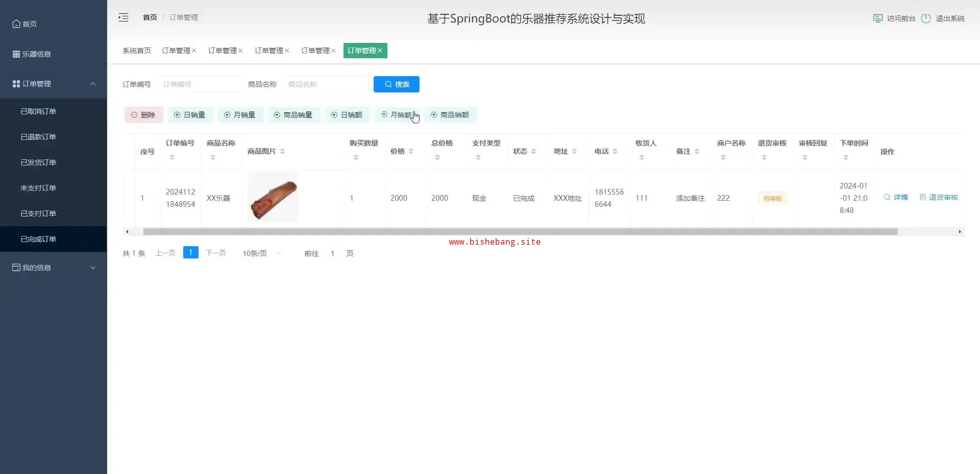
Task: Click the 访问前台 monitor icon
Action: pyautogui.click(x=878, y=18)
